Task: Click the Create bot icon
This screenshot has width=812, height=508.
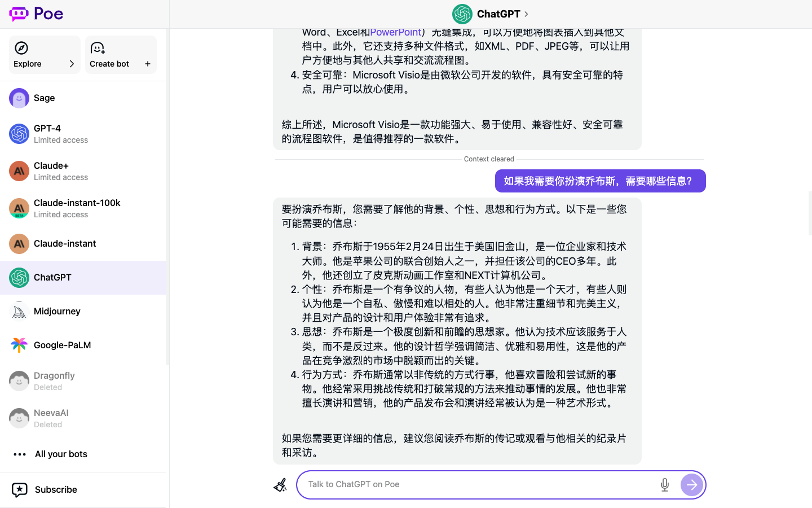Action: tap(98, 49)
